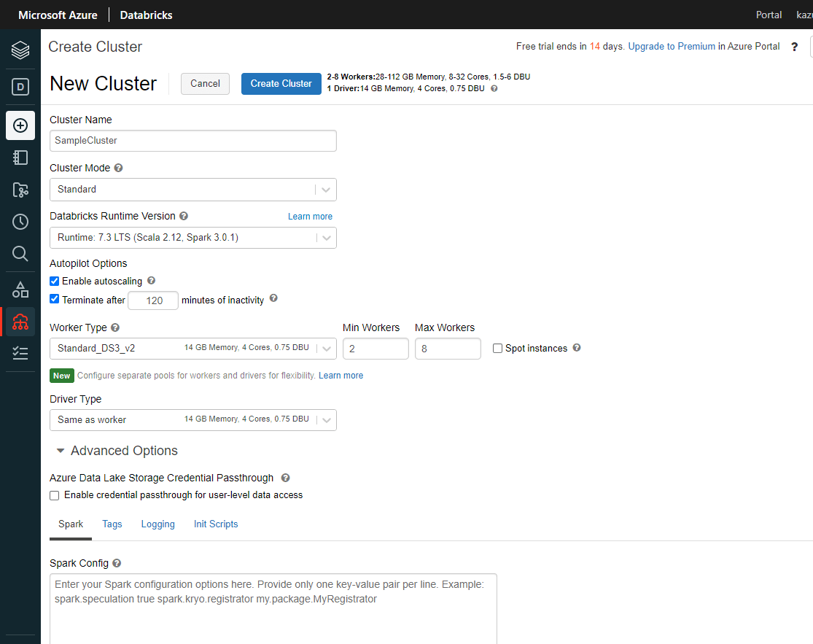Click help icon next to Worker Type
The width and height of the screenshot is (813, 644).
115,327
